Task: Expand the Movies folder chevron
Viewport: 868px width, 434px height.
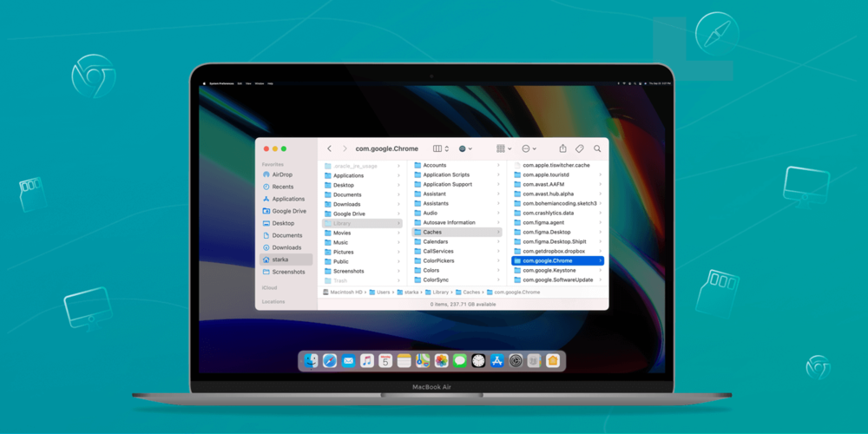Action: 398,233
